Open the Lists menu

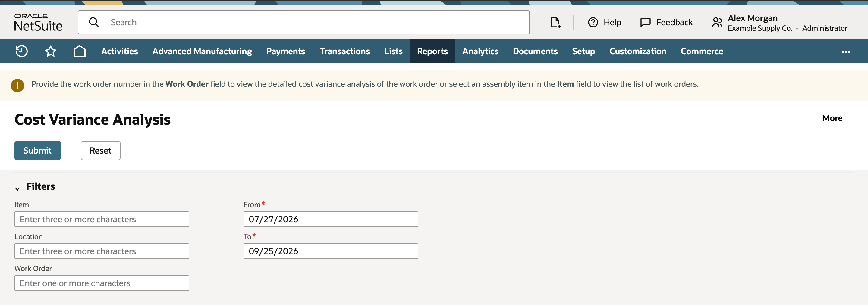(393, 51)
